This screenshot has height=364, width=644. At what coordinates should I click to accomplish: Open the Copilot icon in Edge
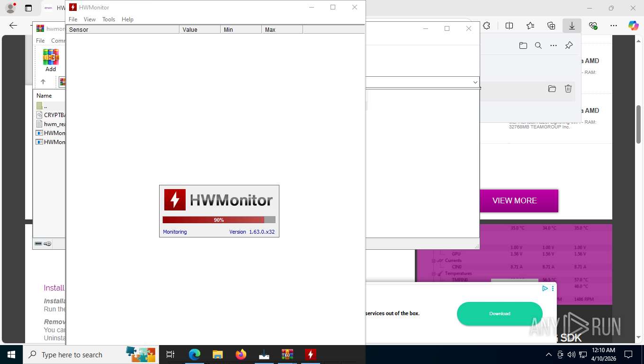[634, 26]
